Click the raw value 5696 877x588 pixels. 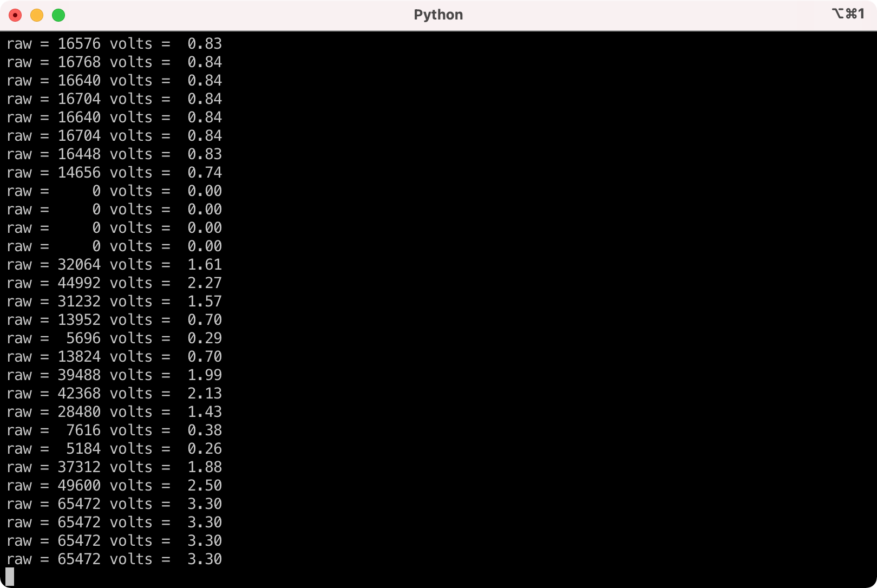pyautogui.click(x=83, y=338)
